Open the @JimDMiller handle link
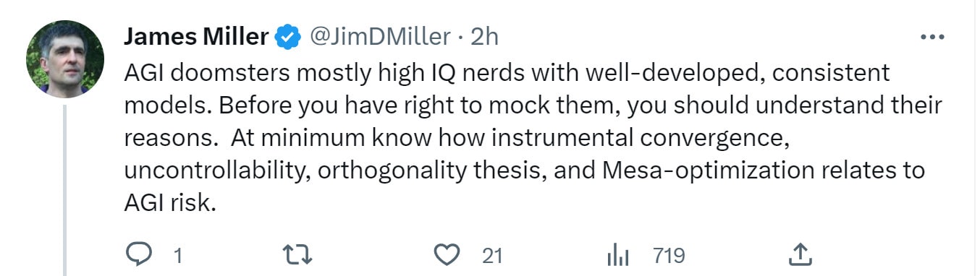The image size is (980, 276). (381, 36)
